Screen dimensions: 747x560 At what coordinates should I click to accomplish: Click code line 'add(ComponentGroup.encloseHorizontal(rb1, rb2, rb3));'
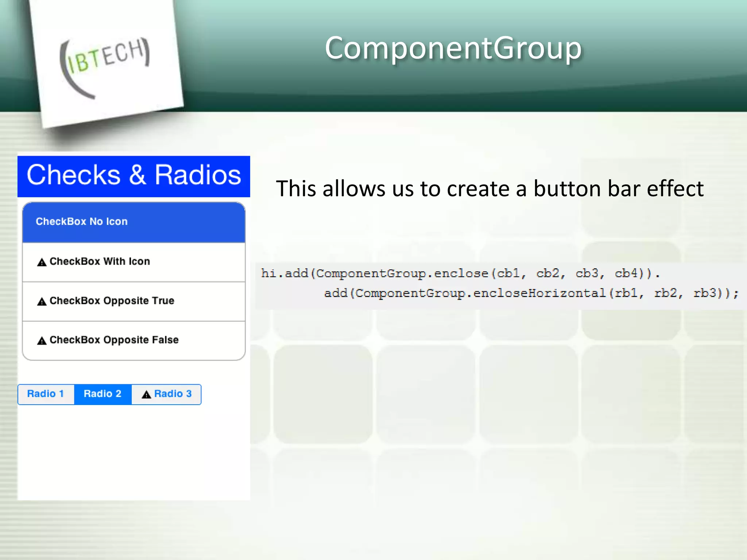[x=531, y=293]
